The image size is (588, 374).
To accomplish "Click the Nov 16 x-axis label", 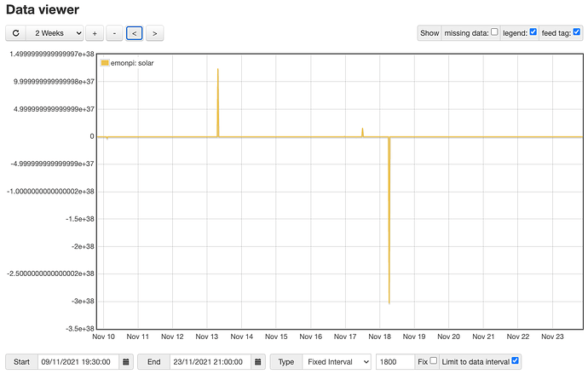I will point(310,337).
